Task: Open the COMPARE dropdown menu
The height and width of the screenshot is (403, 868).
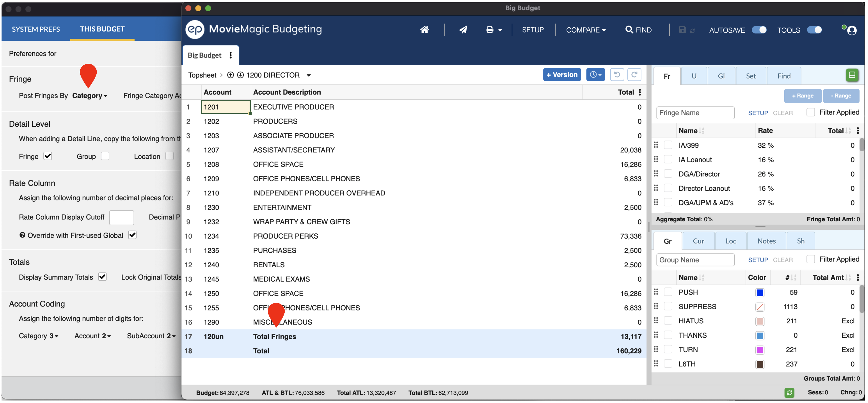Action: click(586, 30)
